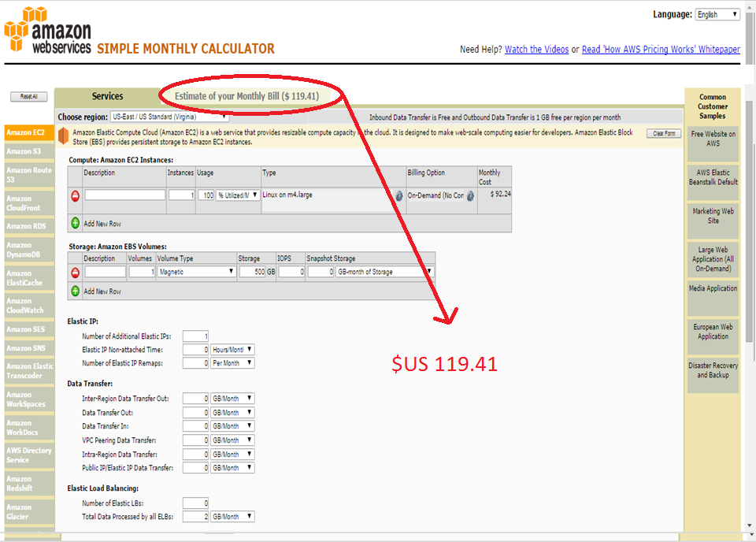Screen dimensions: 756x542
Task: Load the Marketing Web Site sample
Action: click(x=713, y=221)
